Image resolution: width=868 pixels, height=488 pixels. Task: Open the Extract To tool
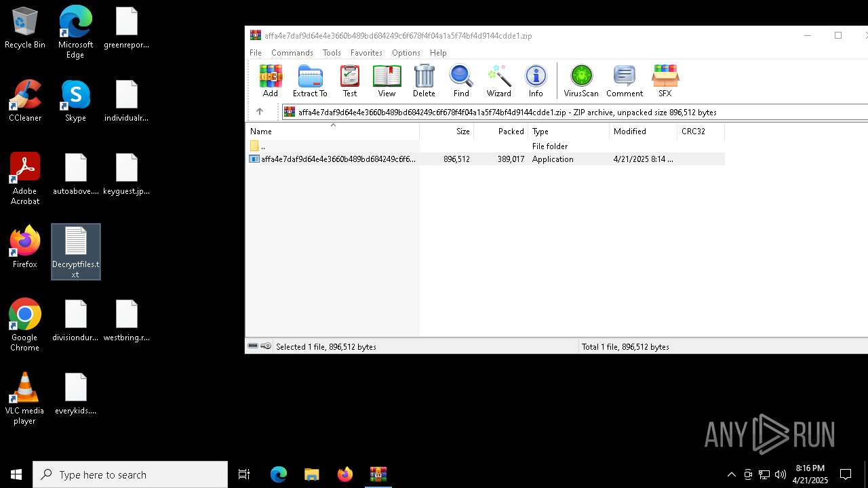[310, 81]
